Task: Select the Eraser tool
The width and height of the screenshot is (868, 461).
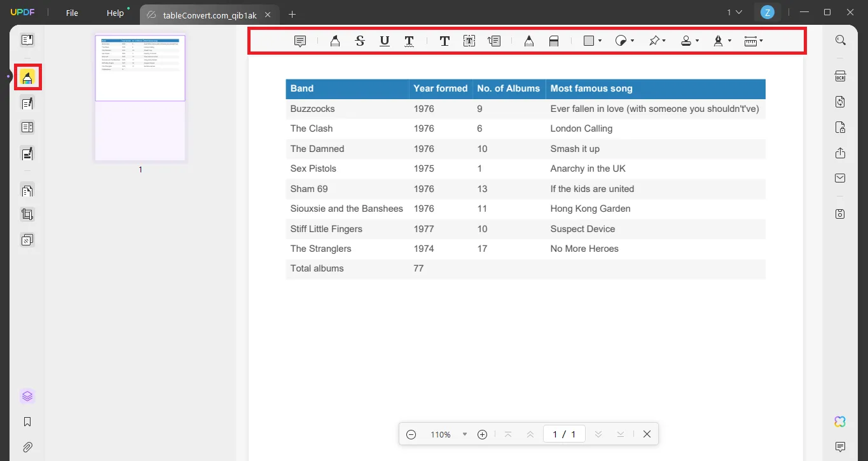Action: (553, 41)
